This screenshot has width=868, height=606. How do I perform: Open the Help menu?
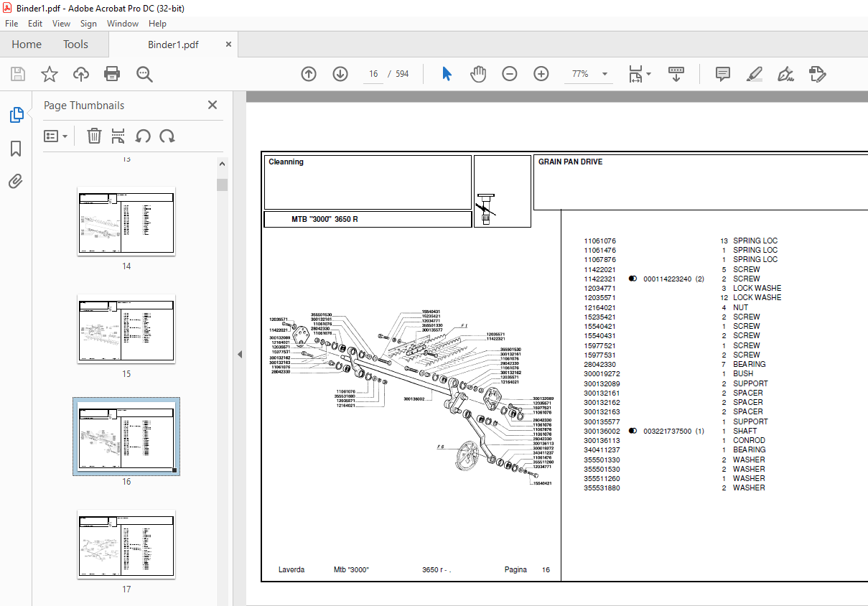click(157, 24)
